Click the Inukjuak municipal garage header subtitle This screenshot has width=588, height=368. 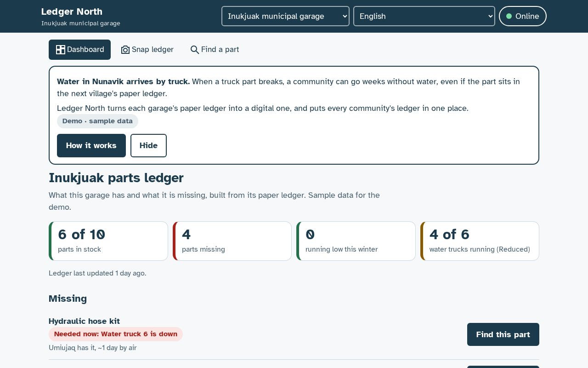coord(81,23)
